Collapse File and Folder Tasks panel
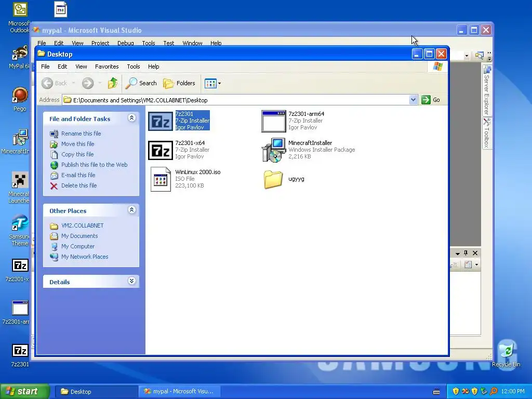The image size is (532, 399). pos(131,118)
